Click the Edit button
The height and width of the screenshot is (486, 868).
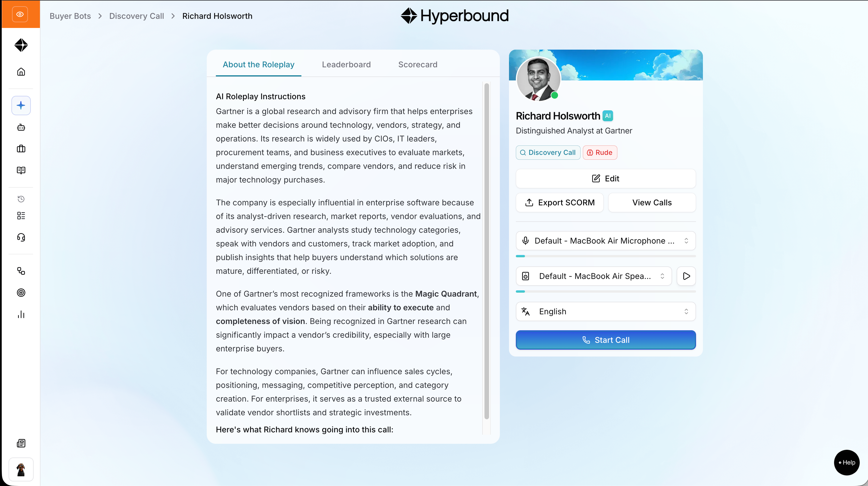pyautogui.click(x=605, y=179)
